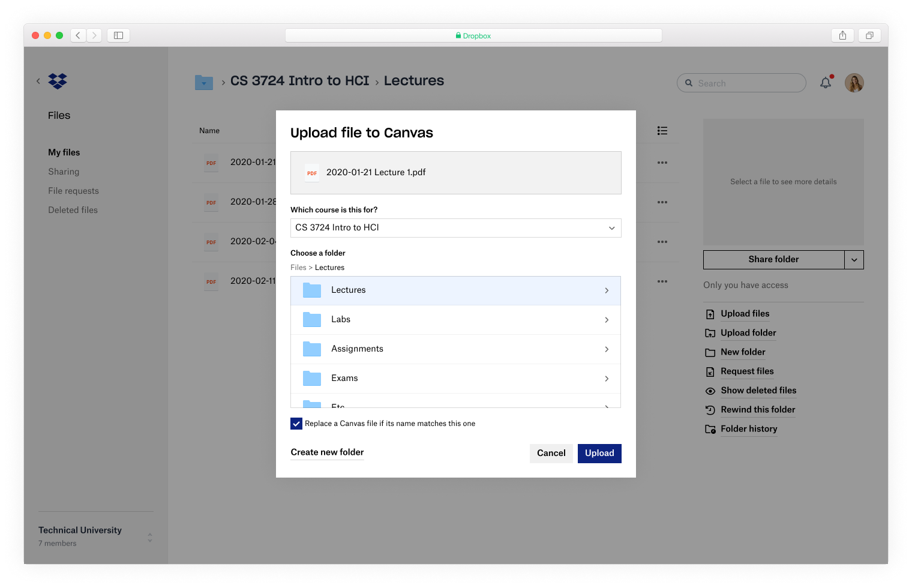
Task: Click the user profile avatar
Action: (x=854, y=83)
